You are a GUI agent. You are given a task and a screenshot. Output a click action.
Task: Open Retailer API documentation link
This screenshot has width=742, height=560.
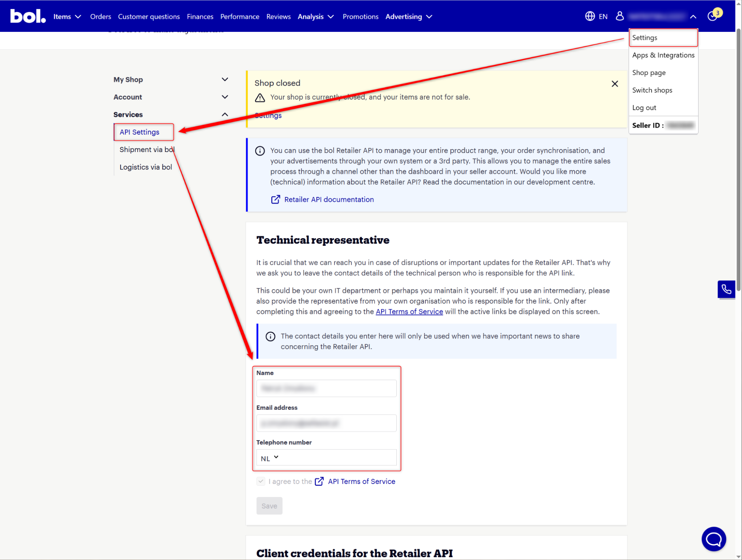click(328, 200)
